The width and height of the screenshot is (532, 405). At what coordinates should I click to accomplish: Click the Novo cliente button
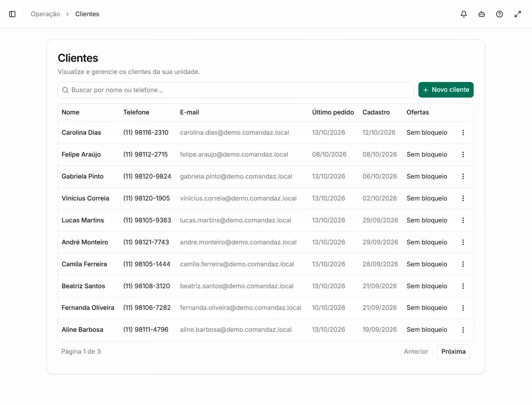pyautogui.click(x=446, y=90)
